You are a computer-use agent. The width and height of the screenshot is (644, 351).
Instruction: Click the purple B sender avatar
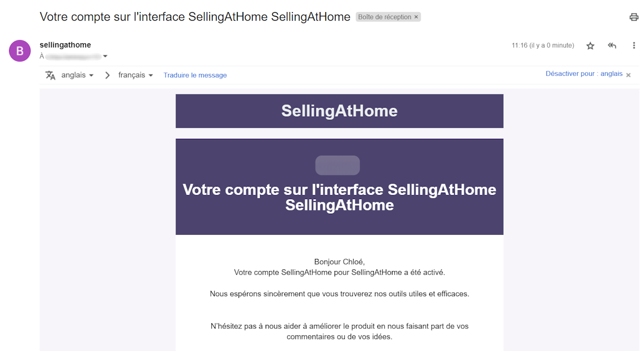click(x=20, y=51)
